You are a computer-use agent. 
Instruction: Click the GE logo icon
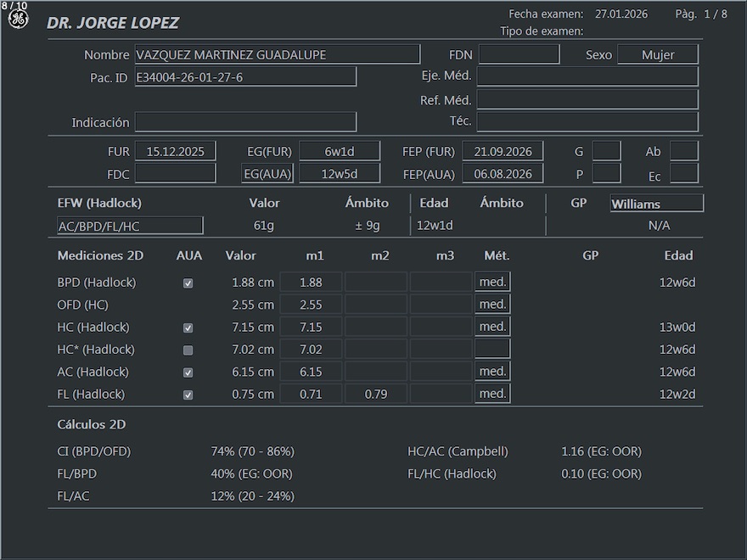pos(18,19)
